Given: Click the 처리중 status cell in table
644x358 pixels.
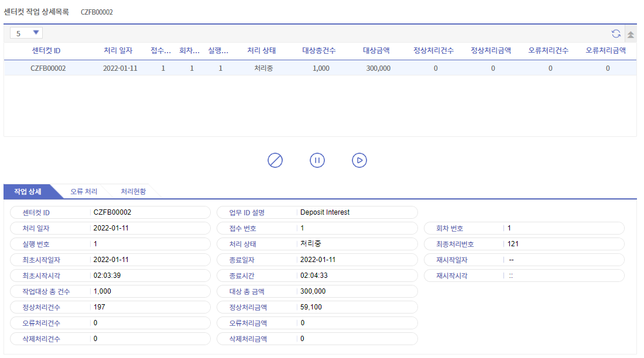Looking at the screenshot, I should point(263,68).
